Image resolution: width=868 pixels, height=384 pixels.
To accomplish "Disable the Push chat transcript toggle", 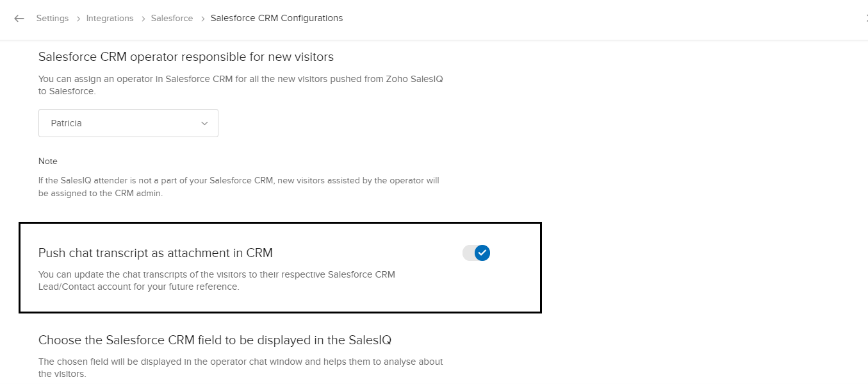I will (x=476, y=253).
